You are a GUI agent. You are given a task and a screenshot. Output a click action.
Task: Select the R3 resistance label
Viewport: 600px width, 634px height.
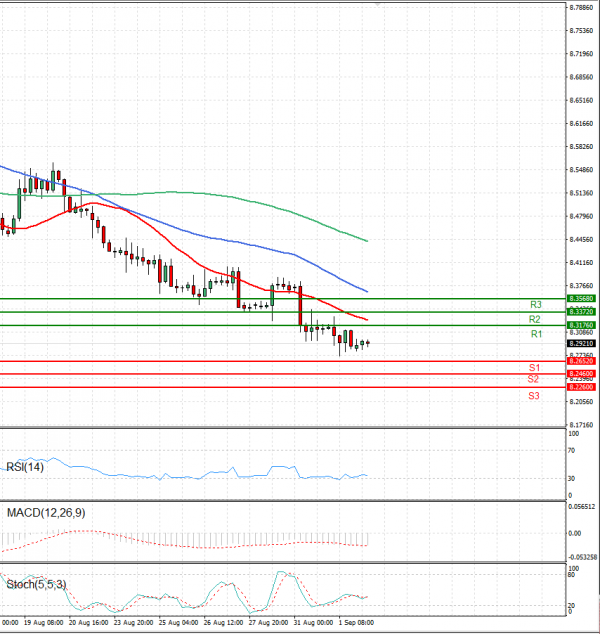(536, 304)
